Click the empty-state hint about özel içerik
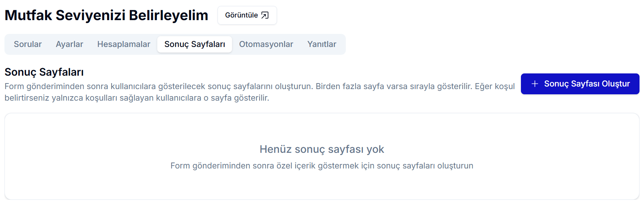The width and height of the screenshot is (644, 205). (x=322, y=166)
